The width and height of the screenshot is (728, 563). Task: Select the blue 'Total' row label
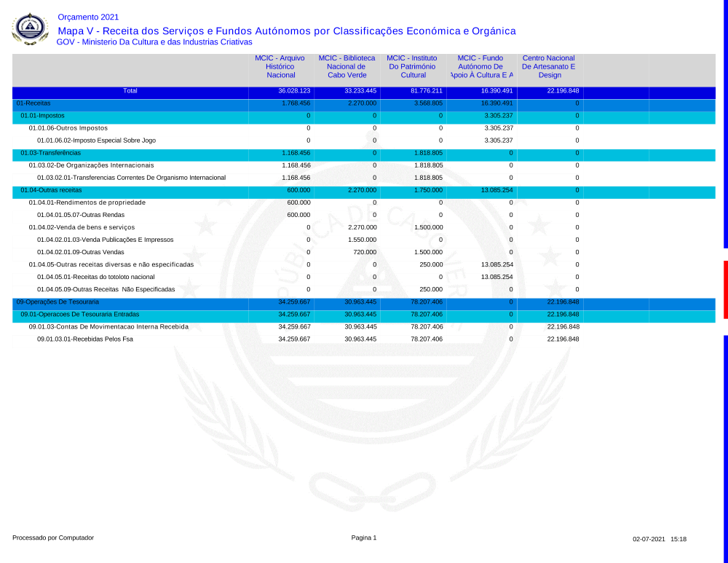click(130, 91)
